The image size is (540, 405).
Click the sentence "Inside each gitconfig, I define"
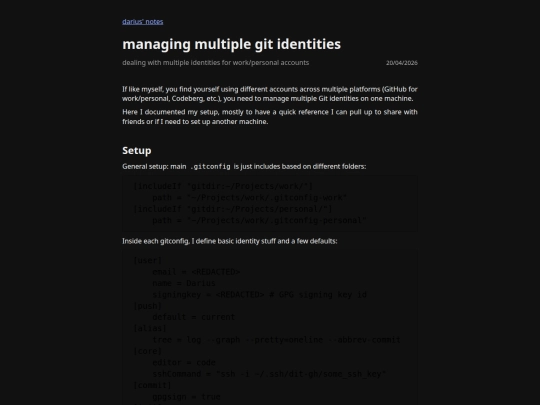(230, 241)
